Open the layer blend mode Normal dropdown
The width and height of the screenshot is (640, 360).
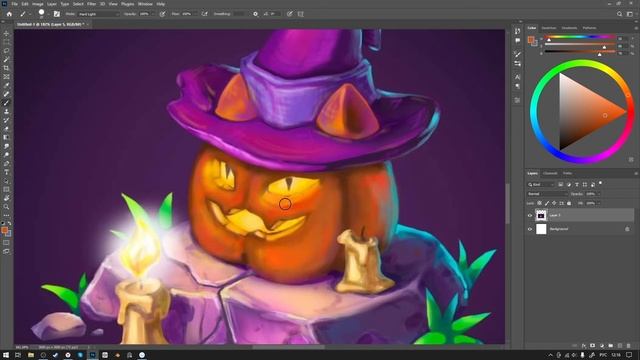click(547, 194)
